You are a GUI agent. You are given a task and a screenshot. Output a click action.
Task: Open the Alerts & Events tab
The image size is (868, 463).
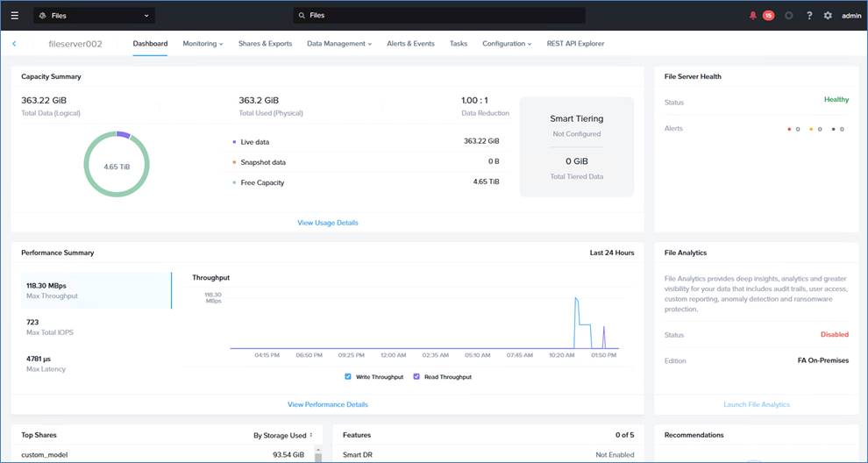410,43
